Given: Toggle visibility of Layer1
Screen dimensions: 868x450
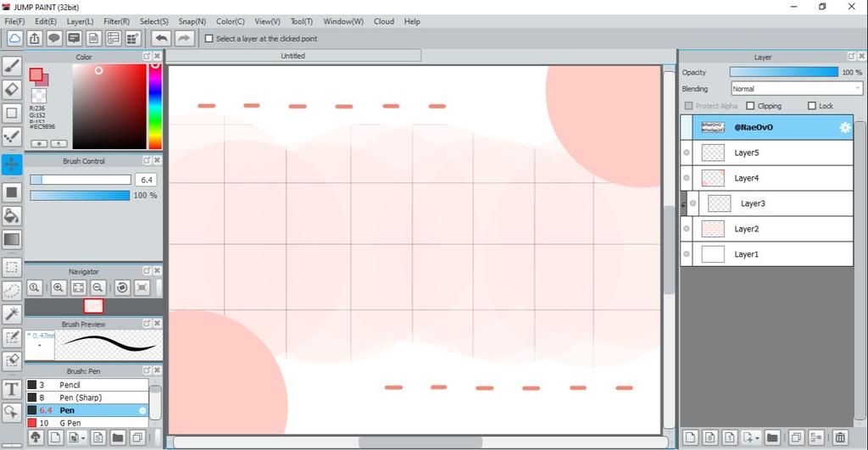Looking at the screenshot, I should coord(687,254).
